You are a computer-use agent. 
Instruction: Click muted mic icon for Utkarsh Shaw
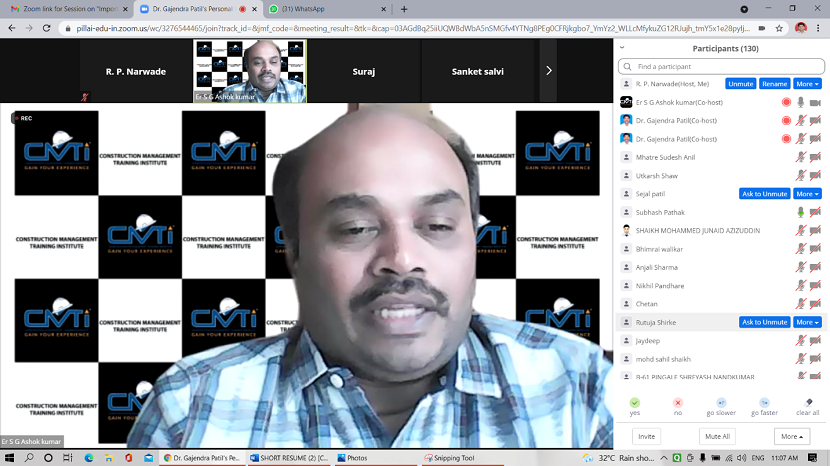(801, 175)
